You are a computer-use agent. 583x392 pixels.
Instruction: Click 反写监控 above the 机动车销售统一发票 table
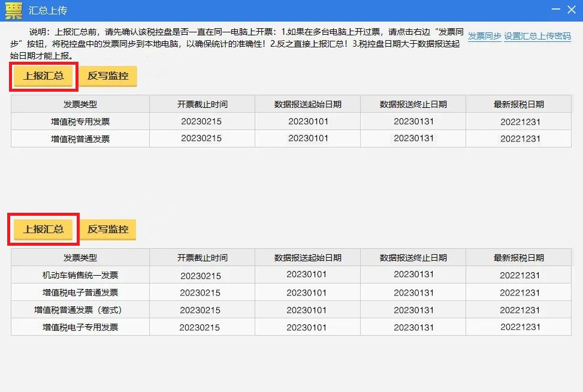click(108, 230)
